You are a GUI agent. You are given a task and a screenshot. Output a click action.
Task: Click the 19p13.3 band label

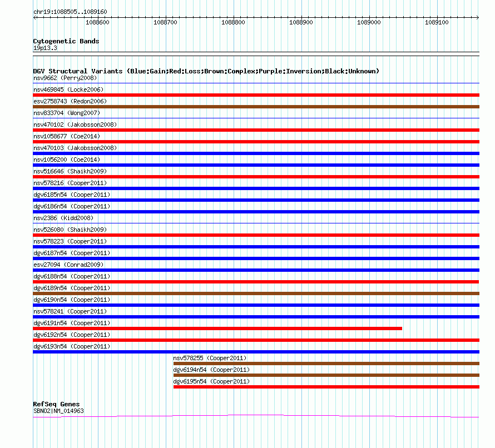pos(45,48)
